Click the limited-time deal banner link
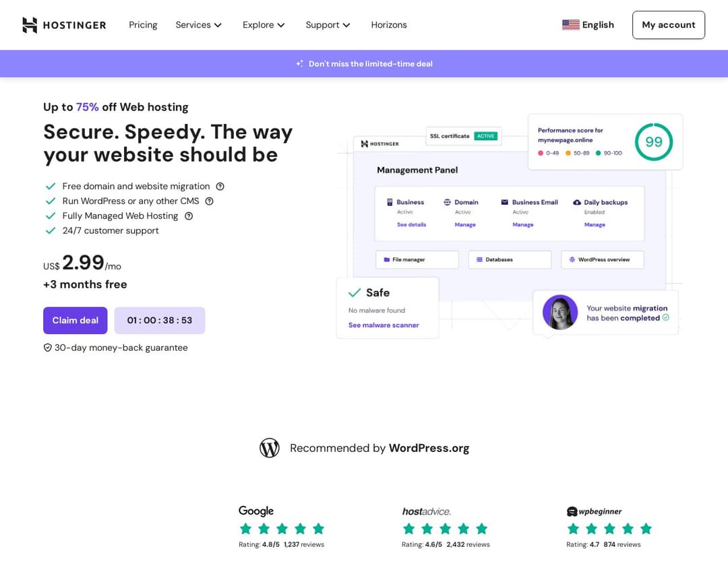Image resolution: width=728 pixels, height=582 pixels. (370, 64)
